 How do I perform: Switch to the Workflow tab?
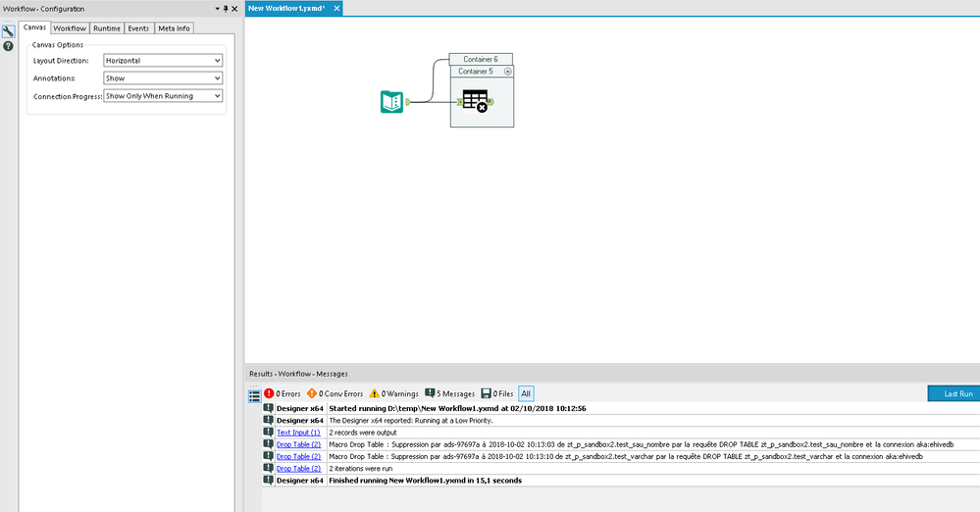coord(70,28)
